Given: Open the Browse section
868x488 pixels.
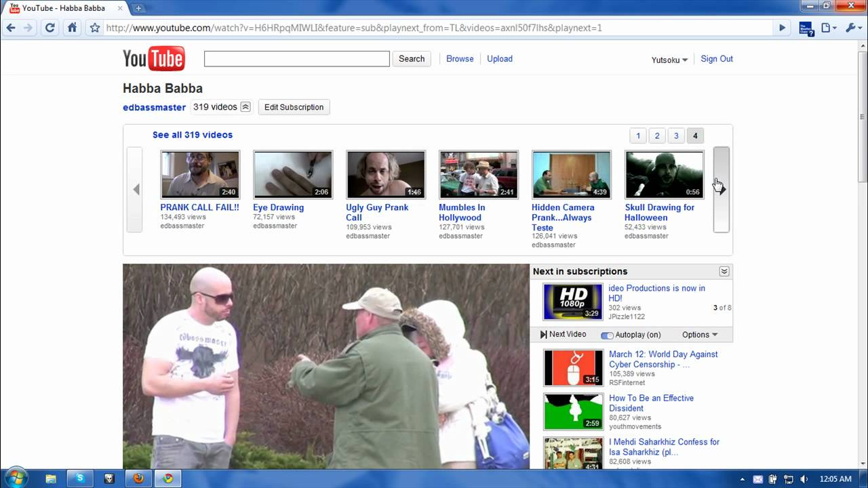Looking at the screenshot, I should 460,59.
